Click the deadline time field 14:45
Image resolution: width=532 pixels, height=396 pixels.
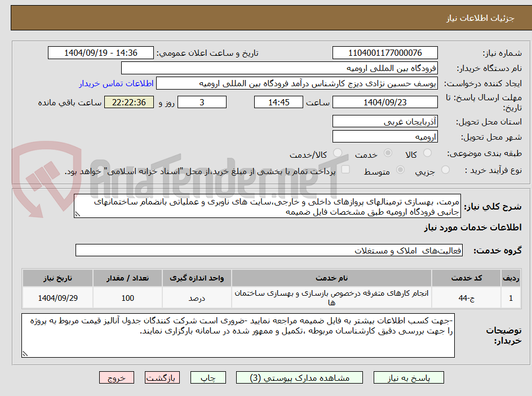coord(278,102)
